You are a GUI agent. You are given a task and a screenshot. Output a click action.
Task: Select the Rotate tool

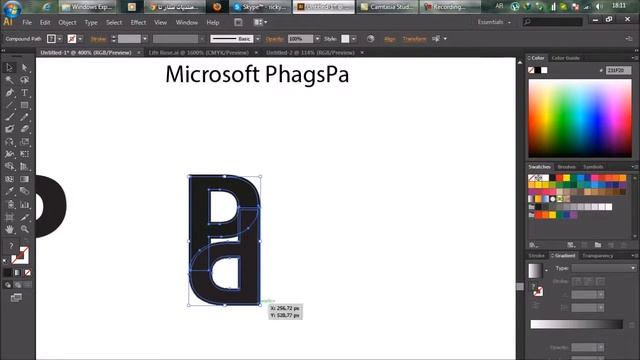click(9, 142)
